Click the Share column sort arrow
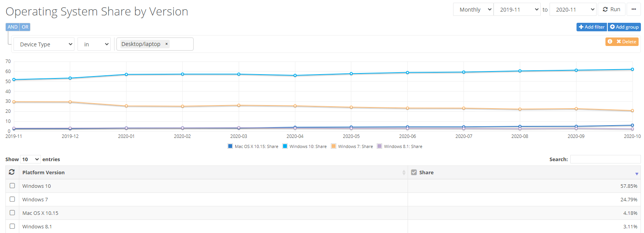The height and width of the screenshot is (233, 644). click(x=636, y=173)
